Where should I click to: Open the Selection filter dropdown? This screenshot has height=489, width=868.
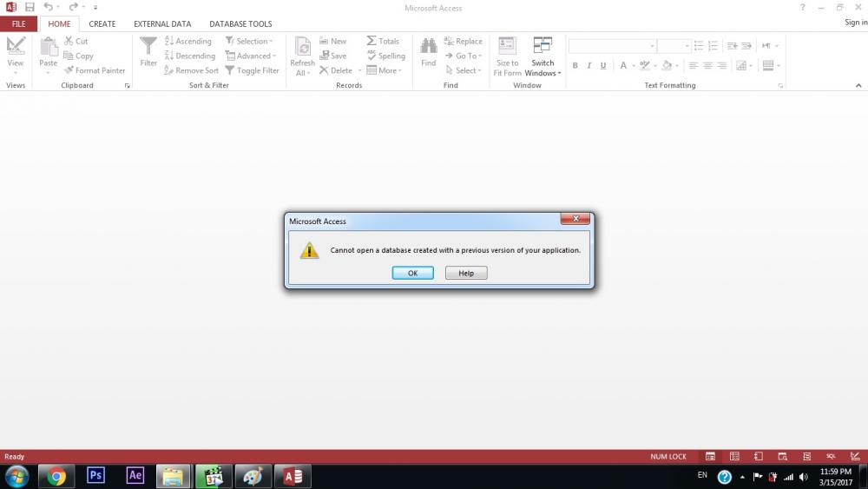(x=249, y=41)
